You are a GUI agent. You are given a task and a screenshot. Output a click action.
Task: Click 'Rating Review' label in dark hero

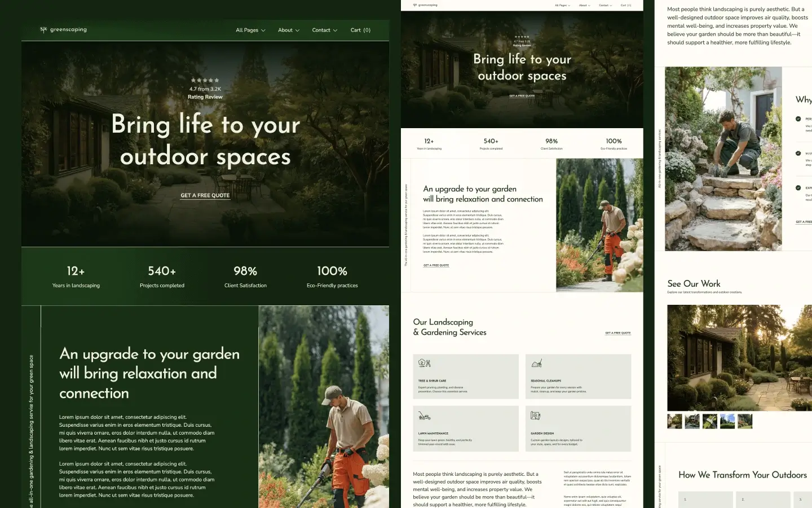(205, 97)
